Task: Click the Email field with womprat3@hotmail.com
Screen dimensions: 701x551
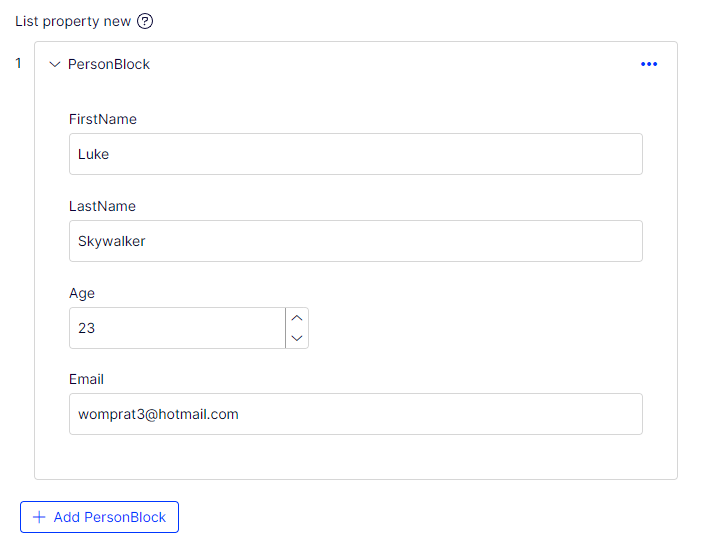Action: (x=355, y=414)
